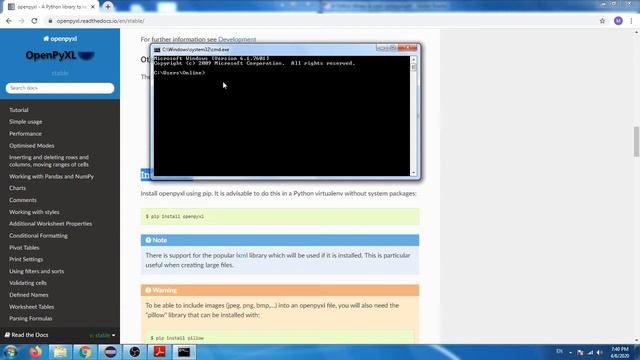Open Worksheet Tables page
The image size is (640, 360).
coord(31,307)
